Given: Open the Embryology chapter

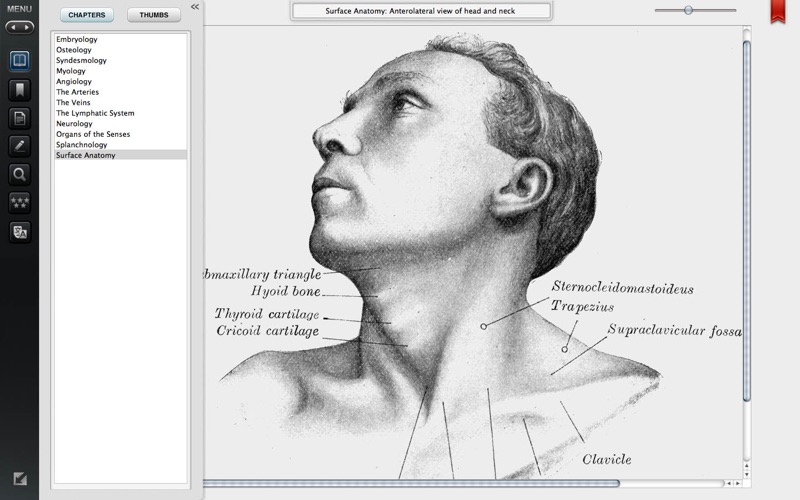Looking at the screenshot, I should click(120, 39).
